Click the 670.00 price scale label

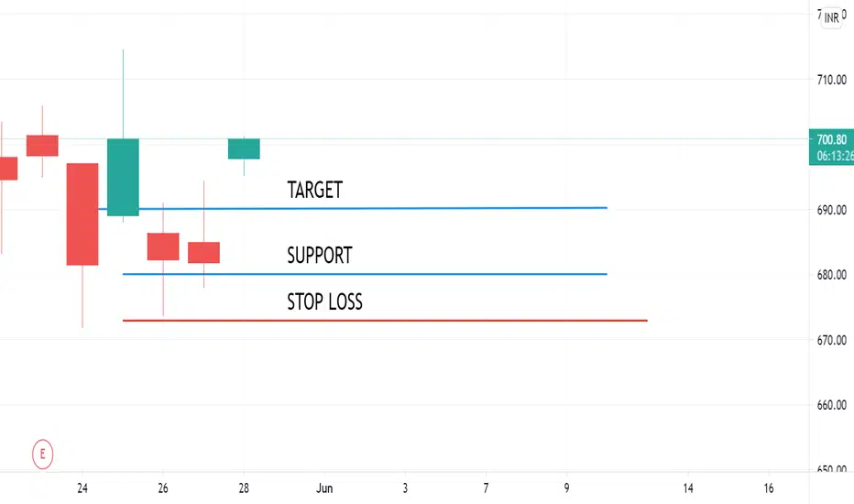832,340
